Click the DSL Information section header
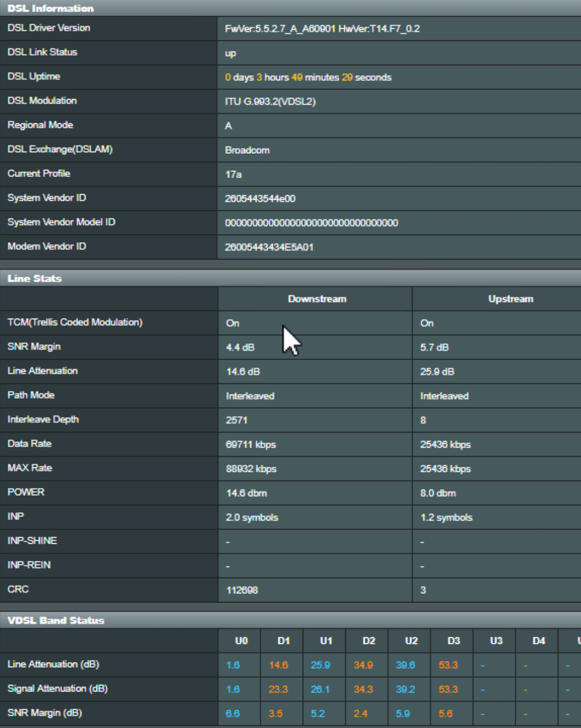This screenshot has width=581, height=728. click(50, 8)
